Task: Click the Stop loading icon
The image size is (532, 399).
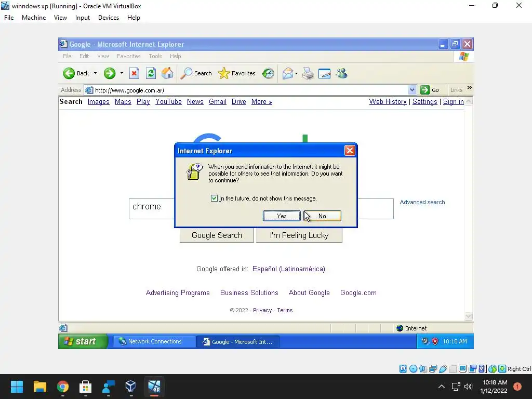Action: [x=135, y=73]
